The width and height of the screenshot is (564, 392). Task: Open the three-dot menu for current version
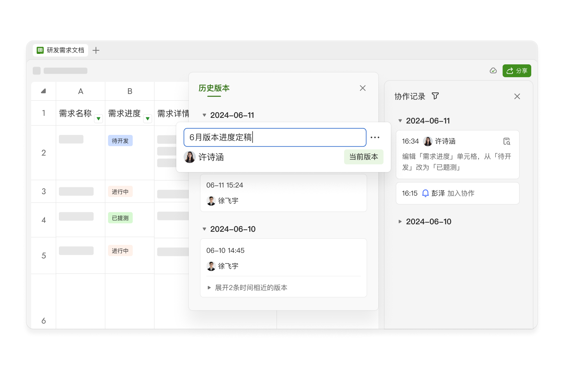pos(375,137)
